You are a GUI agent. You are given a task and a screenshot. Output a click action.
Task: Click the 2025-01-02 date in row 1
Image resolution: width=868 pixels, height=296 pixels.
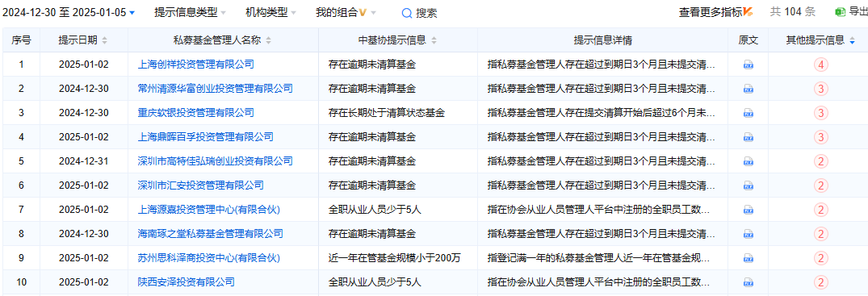(x=84, y=65)
